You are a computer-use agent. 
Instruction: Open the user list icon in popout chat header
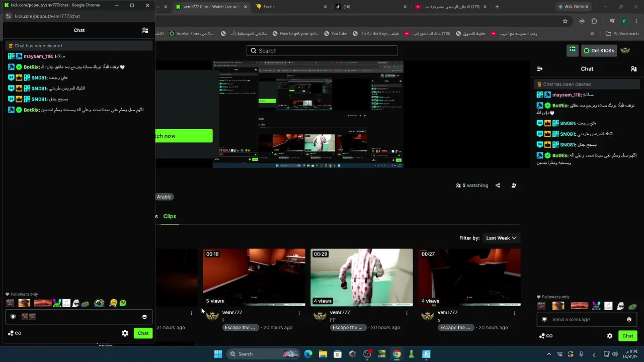click(145, 30)
